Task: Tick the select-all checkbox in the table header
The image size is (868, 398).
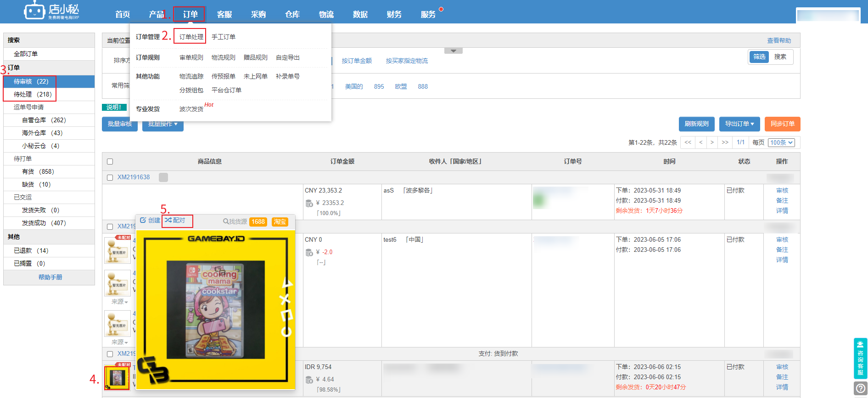Action: tap(110, 161)
